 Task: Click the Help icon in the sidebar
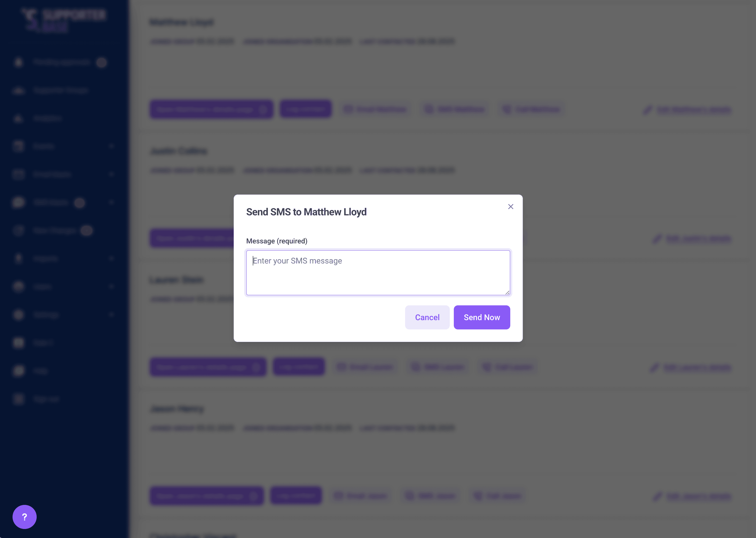pyautogui.click(x=19, y=371)
